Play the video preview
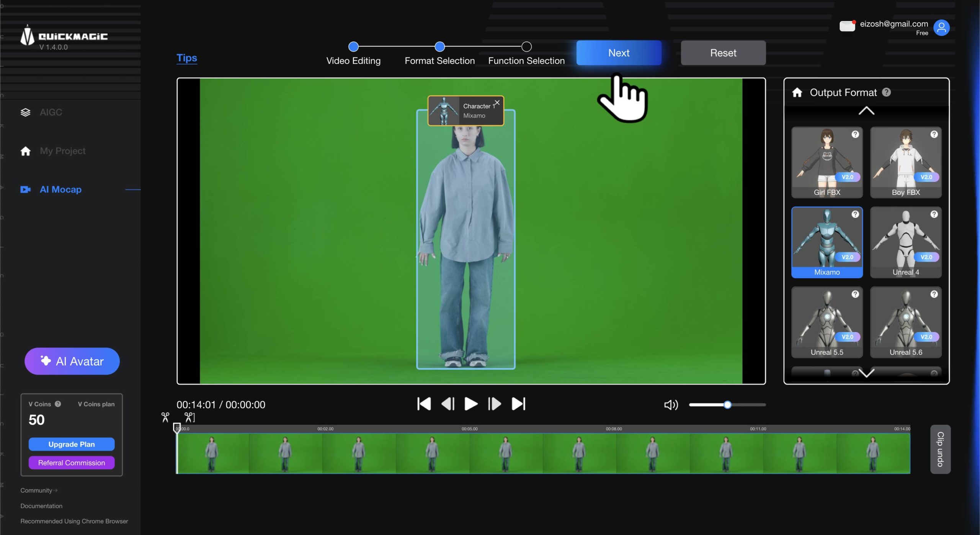Viewport: 980px width, 535px height. click(x=470, y=404)
